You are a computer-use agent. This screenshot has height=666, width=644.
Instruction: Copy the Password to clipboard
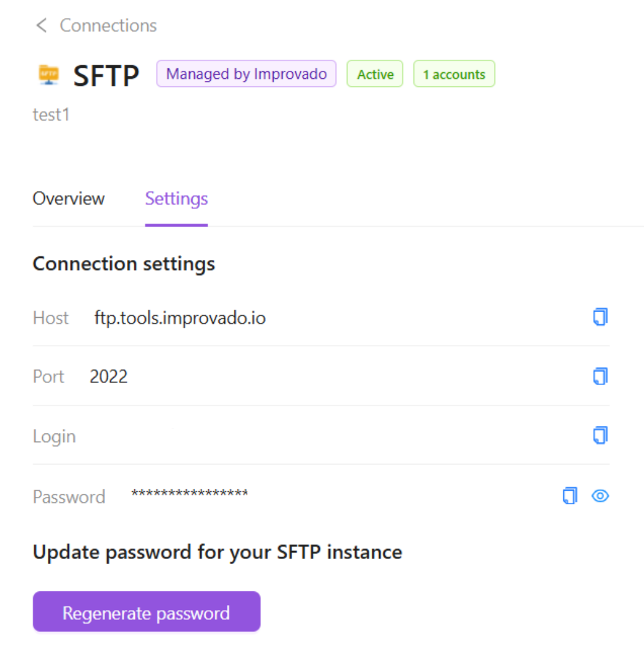pyautogui.click(x=569, y=496)
